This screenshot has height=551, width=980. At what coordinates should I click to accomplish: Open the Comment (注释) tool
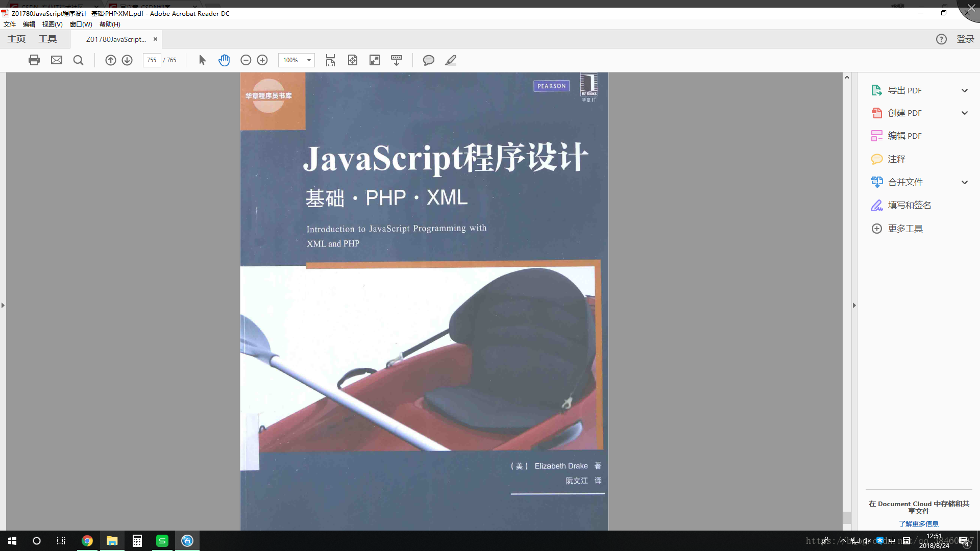889,159
